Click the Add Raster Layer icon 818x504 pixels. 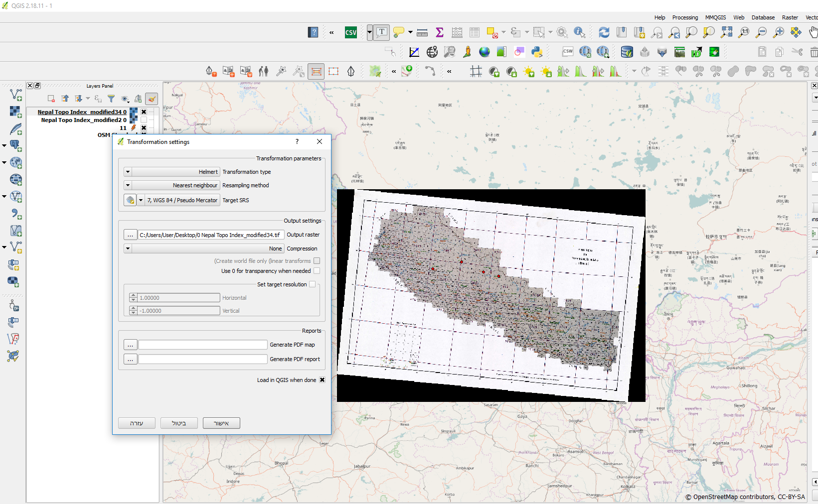[x=16, y=112]
